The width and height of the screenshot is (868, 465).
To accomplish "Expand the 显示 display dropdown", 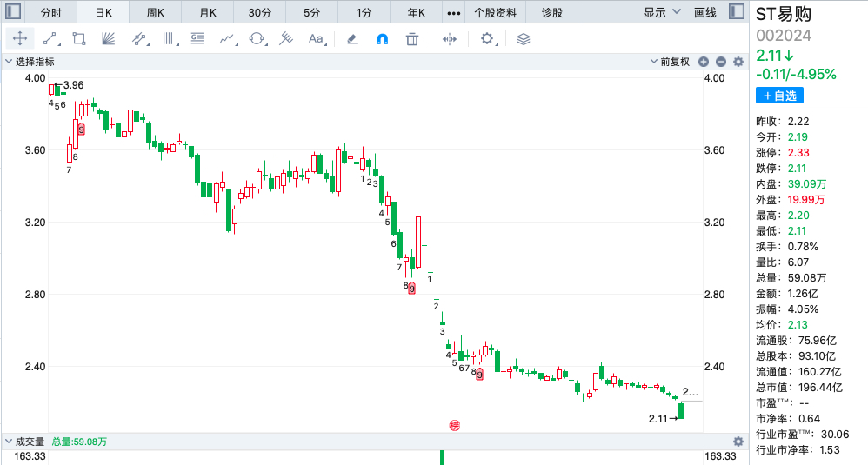I will click(662, 12).
